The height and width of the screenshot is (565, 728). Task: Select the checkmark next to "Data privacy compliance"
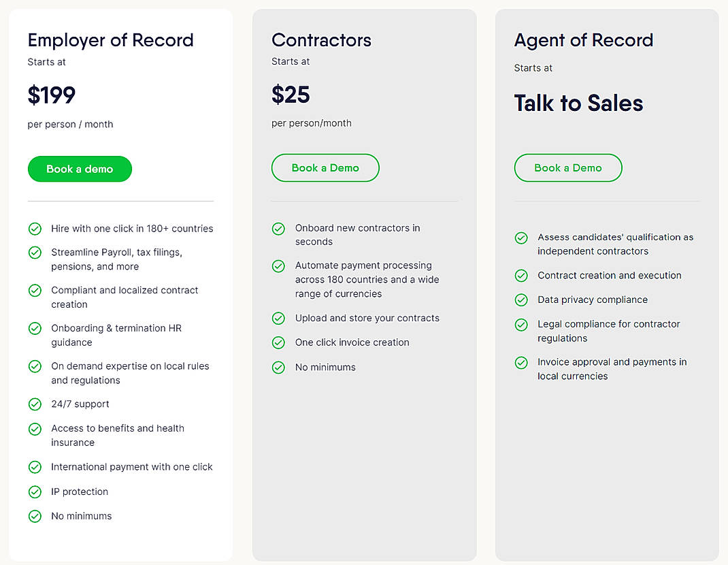tap(521, 300)
